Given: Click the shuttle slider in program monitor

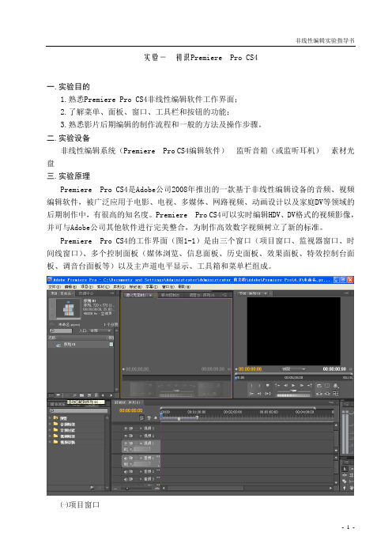Looking at the screenshot, I should point(294,391).
